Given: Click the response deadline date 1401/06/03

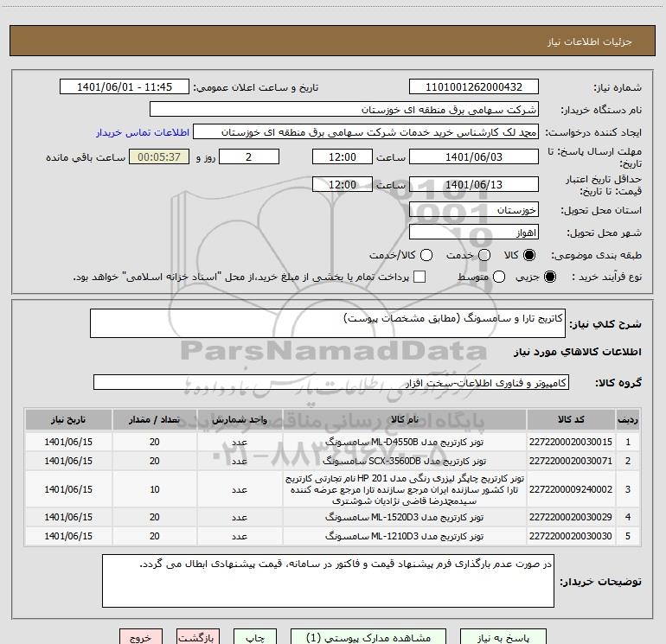Looking at the screenshot, I should click(x=474, y=157).
